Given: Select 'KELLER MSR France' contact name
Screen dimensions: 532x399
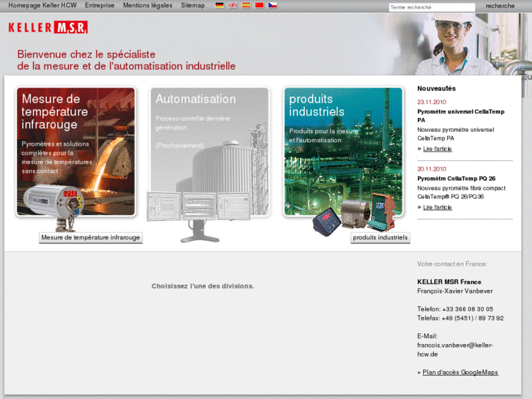Looking at the screenshot, I should [x=449, y=282].
